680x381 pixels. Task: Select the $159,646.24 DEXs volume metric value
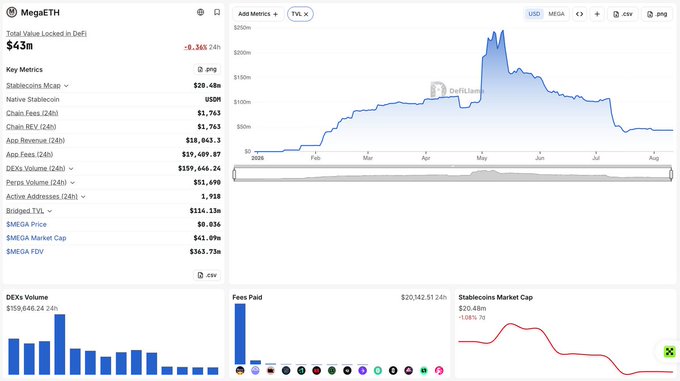[199, 168]
